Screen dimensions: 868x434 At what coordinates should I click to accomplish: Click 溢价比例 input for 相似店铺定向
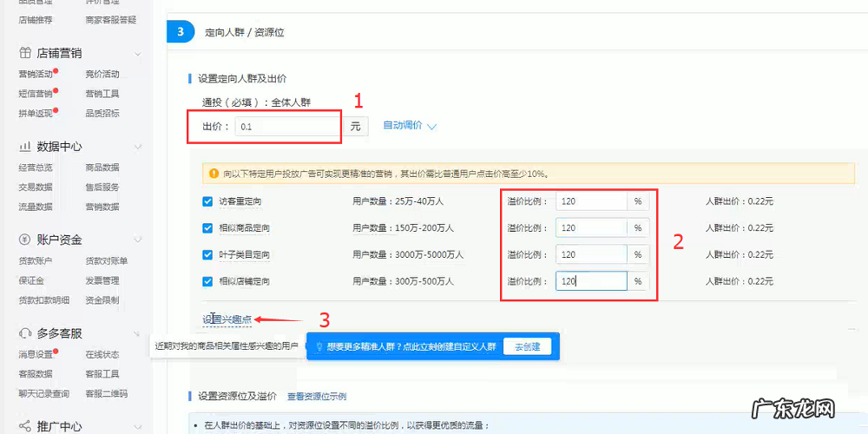[591, 281]
